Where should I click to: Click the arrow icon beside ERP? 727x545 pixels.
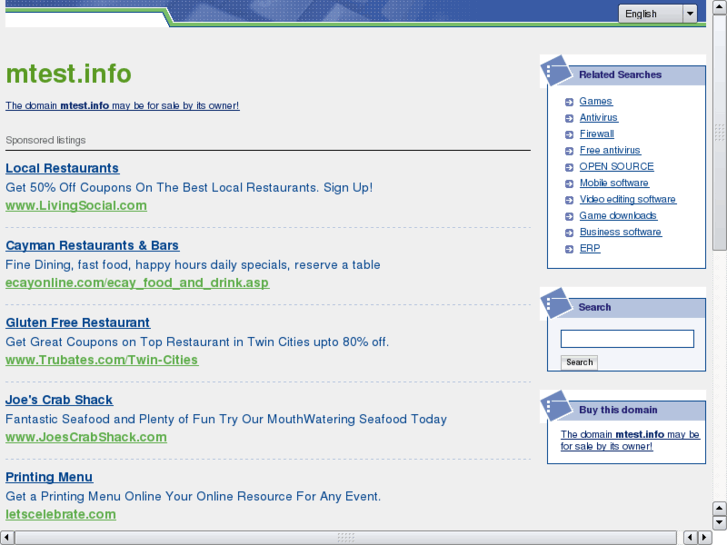(569, 249)
